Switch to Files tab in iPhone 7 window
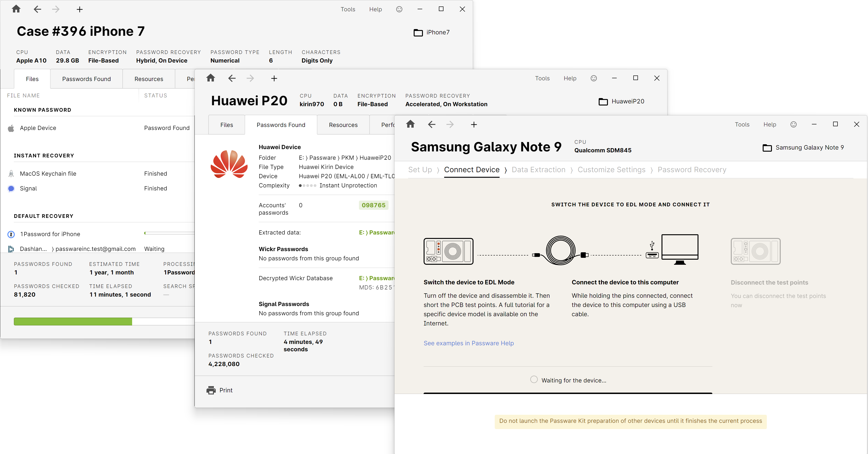 click(32, 79)
